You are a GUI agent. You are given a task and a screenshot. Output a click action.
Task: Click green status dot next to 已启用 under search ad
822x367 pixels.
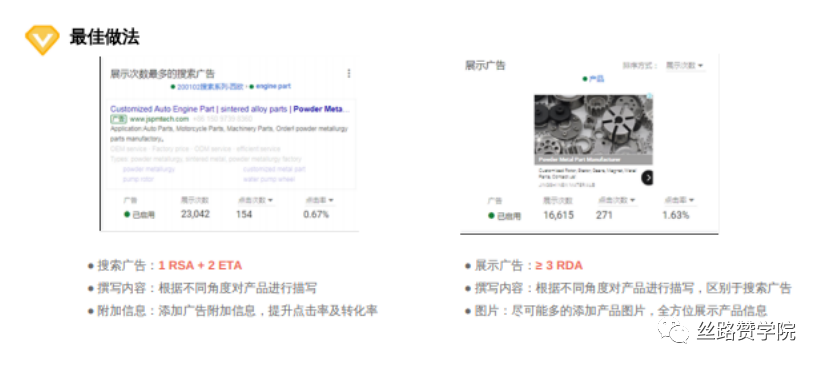126,214
